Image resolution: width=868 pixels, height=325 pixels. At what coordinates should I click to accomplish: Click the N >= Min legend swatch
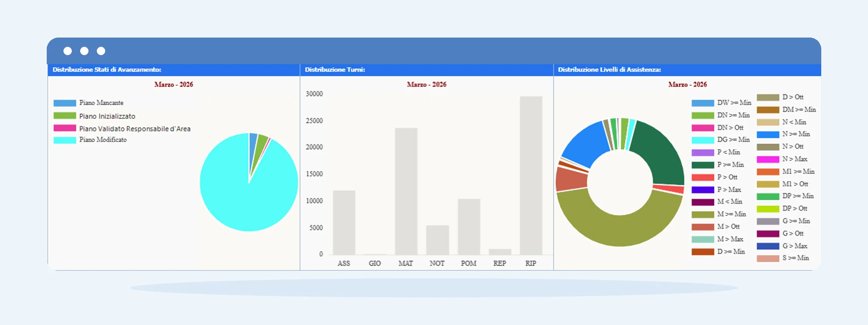[x=768, y=134]
